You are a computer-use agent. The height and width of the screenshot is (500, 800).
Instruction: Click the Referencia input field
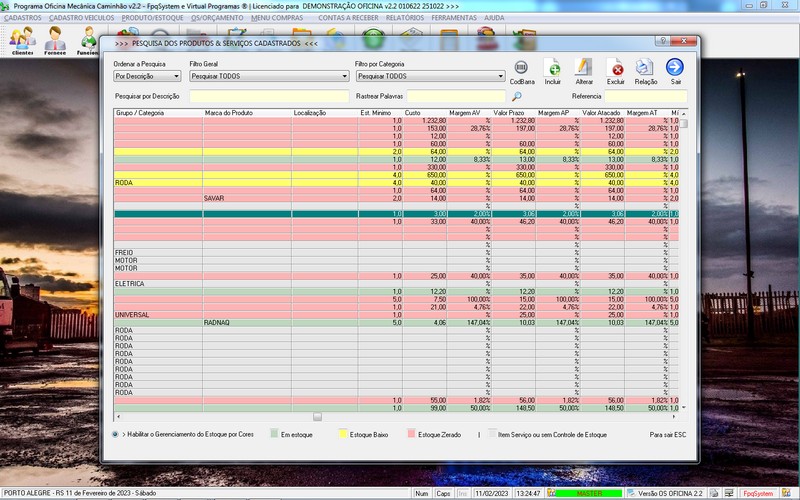tap(646, 96)
